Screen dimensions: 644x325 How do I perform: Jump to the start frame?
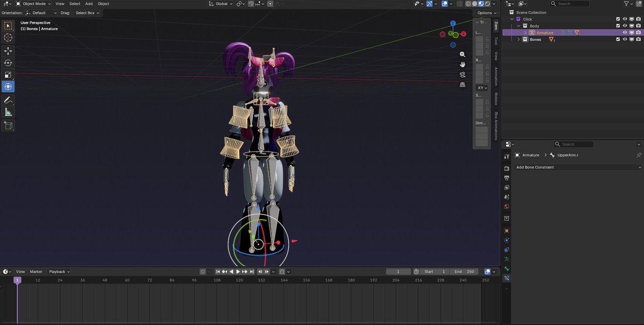(218, 272)
